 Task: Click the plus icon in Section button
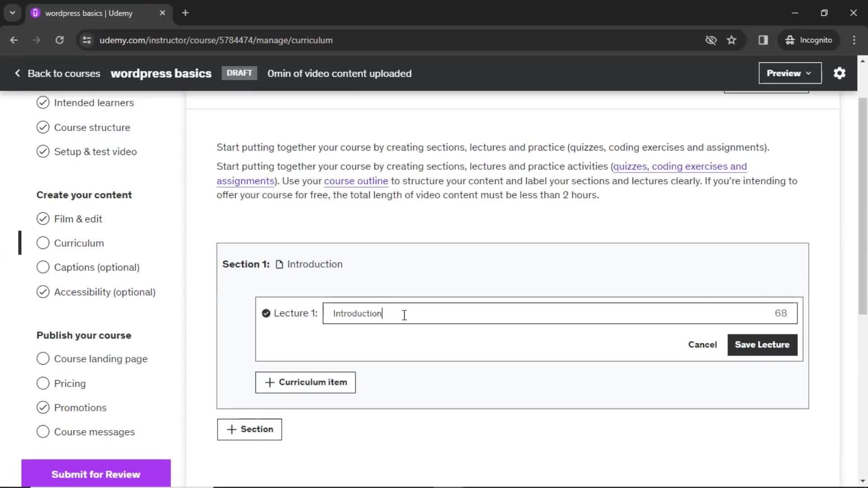231,430
